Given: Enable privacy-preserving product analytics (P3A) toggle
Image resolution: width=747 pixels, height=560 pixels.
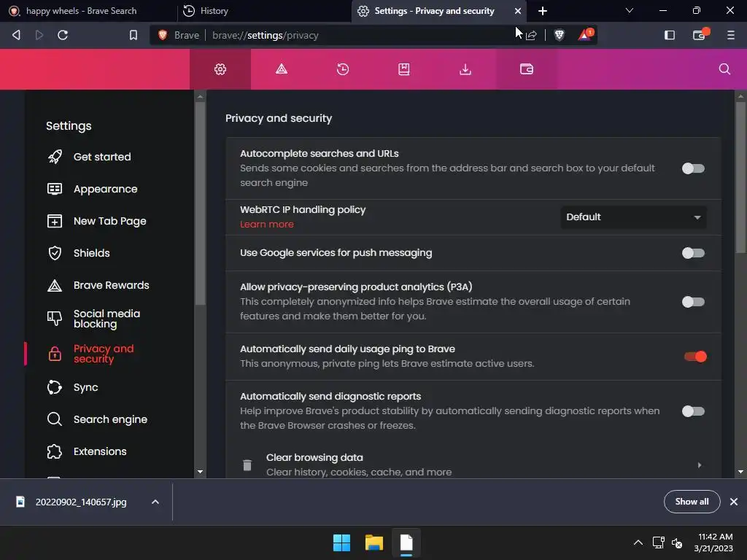Looking at the screenshot, I should [x=693, y=302].
